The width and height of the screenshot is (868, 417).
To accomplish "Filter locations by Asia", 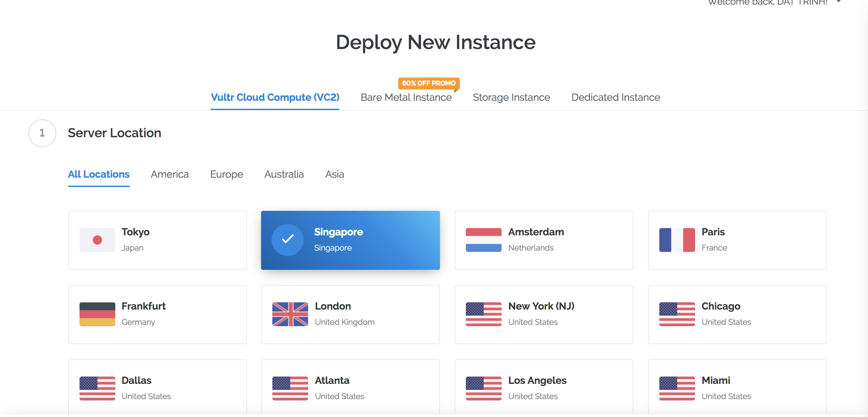I will click(x=334, y=174).
